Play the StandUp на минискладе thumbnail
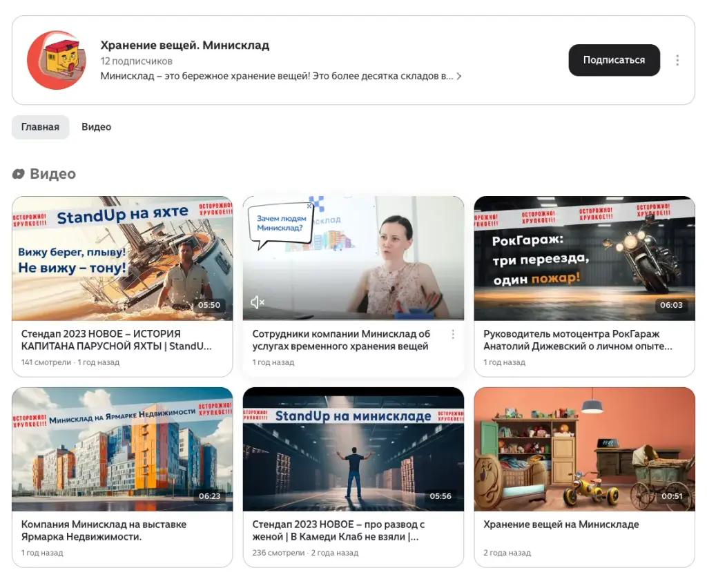 [353, 449]
